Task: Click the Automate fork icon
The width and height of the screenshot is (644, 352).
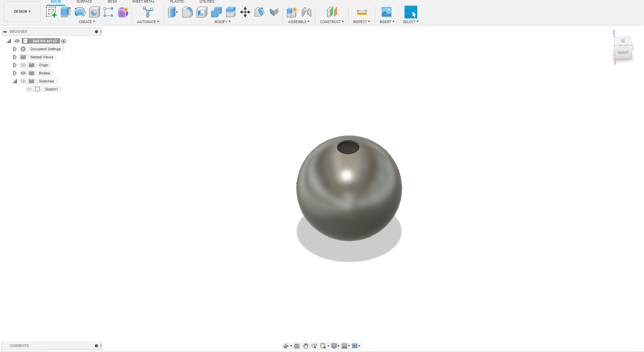Action: (148, 12)
